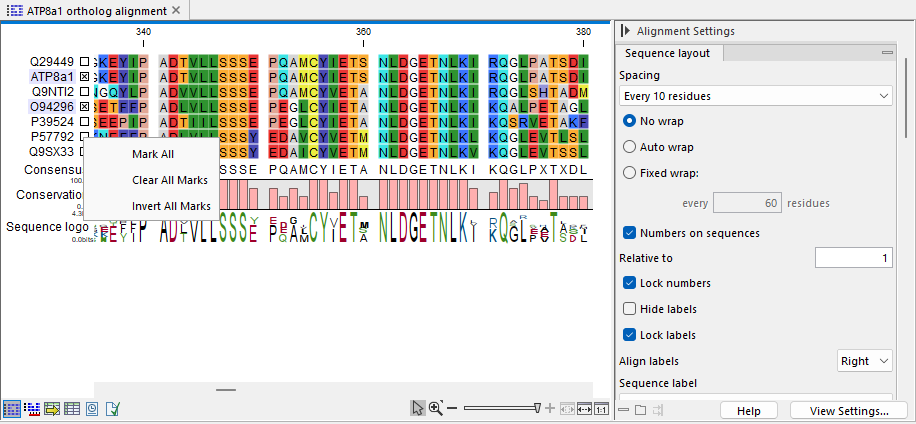Image resolution: width=916 pixels, height=424 pixels.
Task: Select the P39524 sequence label
Action: (52, 122)
